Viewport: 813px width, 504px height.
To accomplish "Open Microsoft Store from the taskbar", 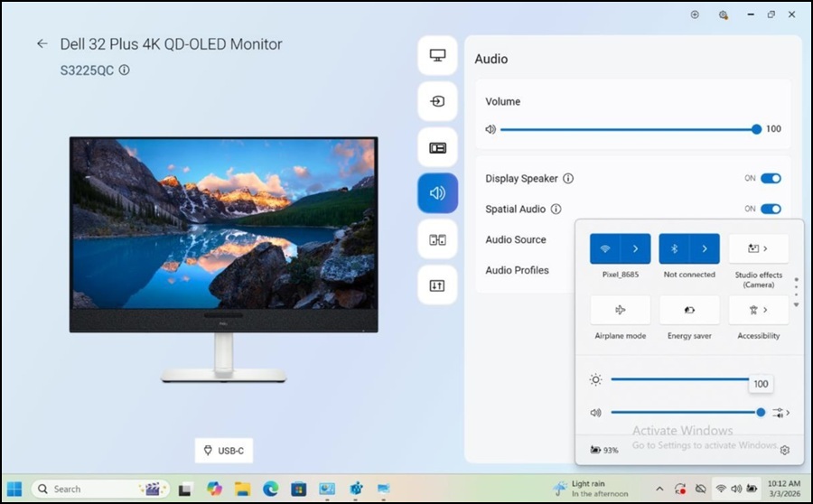I will (x=299, y=489).
